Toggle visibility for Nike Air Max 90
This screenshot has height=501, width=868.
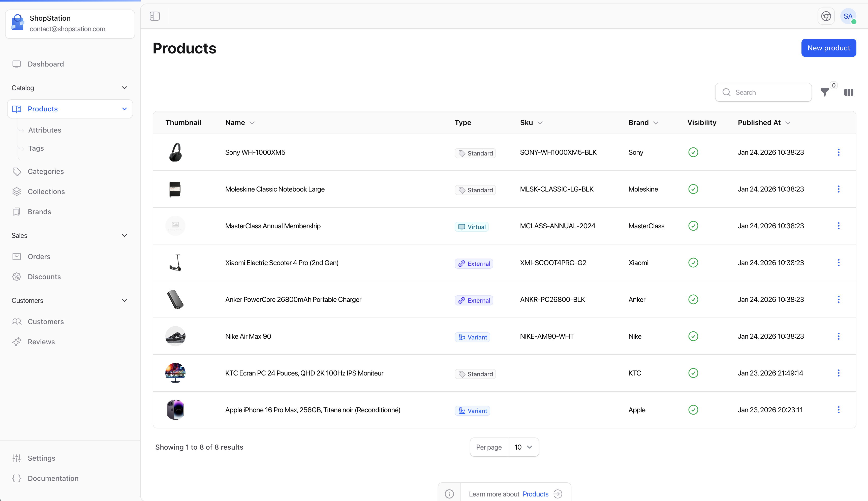[x=693, y=336]
